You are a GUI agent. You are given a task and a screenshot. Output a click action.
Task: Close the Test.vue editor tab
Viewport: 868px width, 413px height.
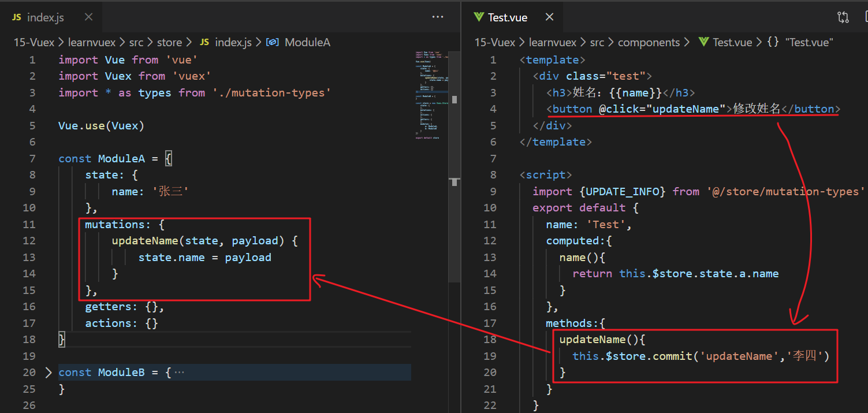click(549, 17)
